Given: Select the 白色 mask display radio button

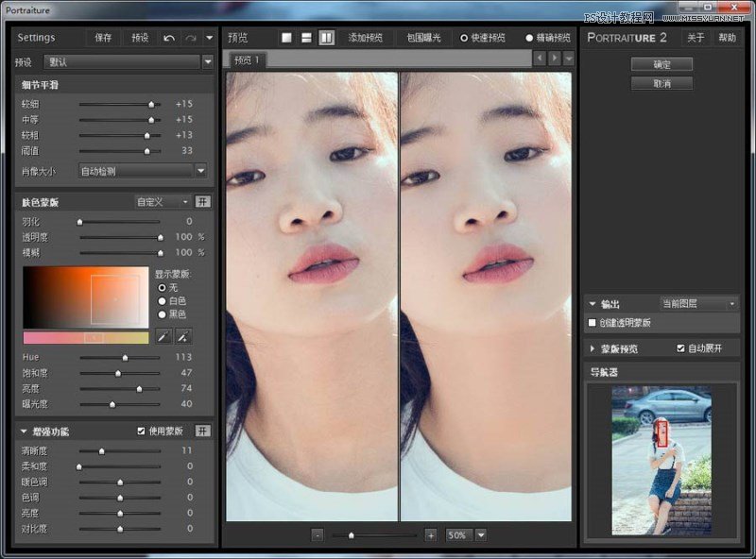Looking at the screenshot, I should (x=163, y=301).
